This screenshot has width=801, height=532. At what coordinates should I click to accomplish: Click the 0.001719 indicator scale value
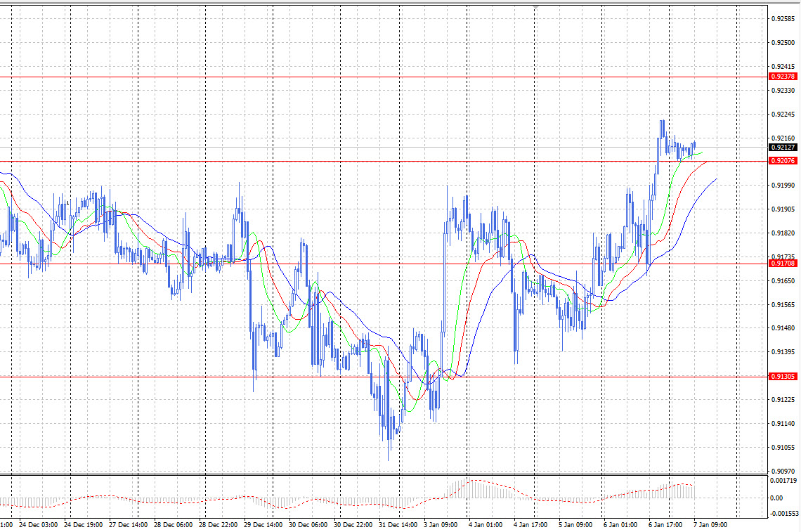[783, 481]
